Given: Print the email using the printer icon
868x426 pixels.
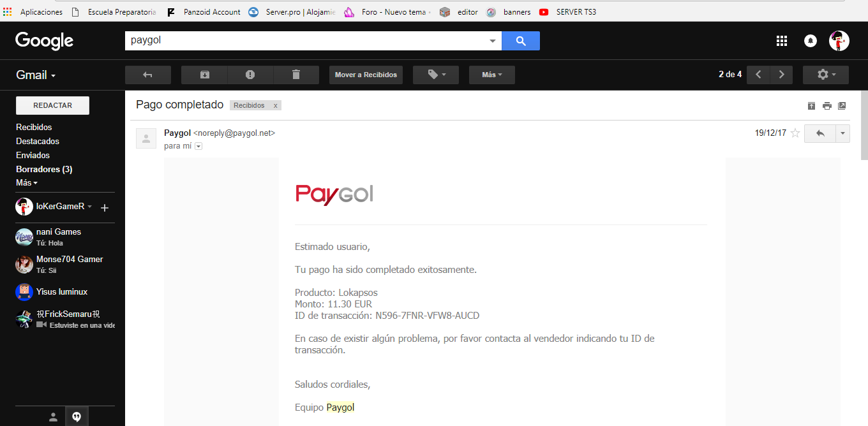Looking at the screenshot, I should (827, 106).
